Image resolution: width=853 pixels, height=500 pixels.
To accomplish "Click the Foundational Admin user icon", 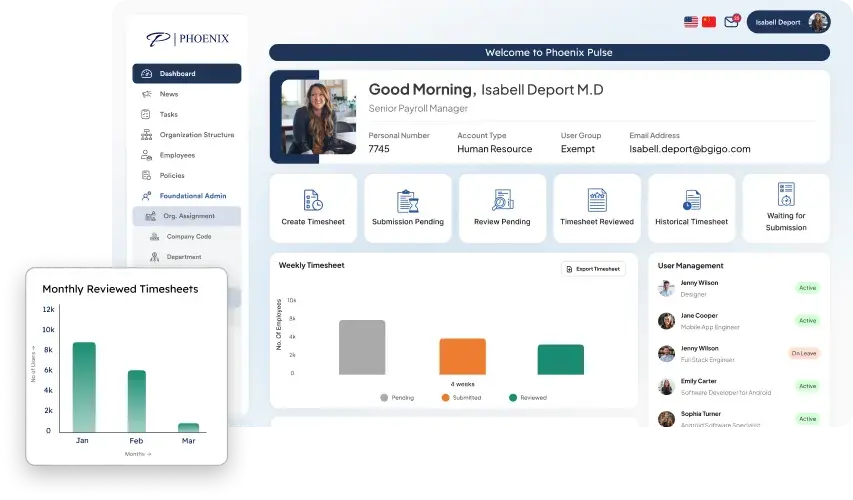I will pos(146,196).
